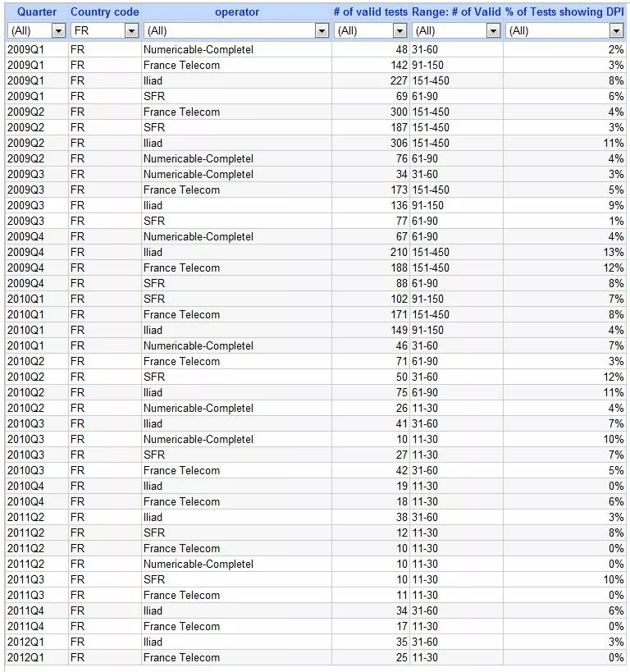Click the 2% DPI cell in 2009Q1
Image resolution: width=630 pixels, height=672 pixels.
click(616, 50)
